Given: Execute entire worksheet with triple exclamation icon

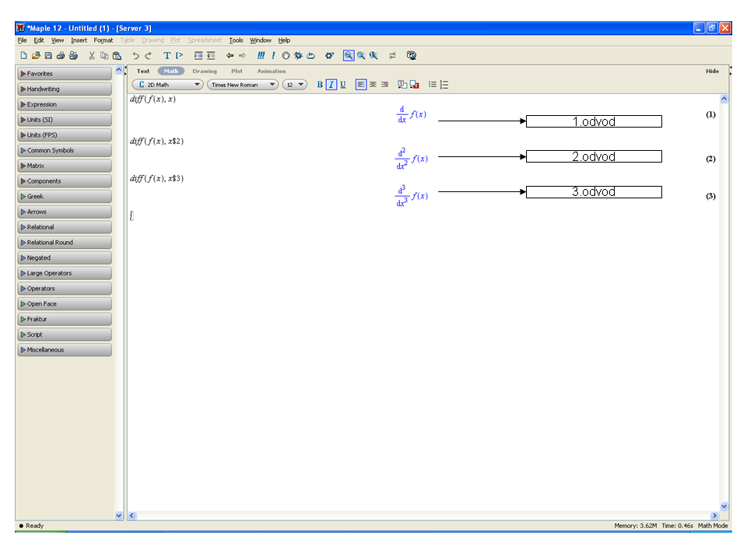Looking at the screenshot, I should 261,55.
